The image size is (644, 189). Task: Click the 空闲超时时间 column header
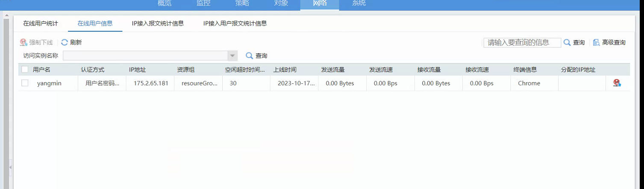[245, 69]
